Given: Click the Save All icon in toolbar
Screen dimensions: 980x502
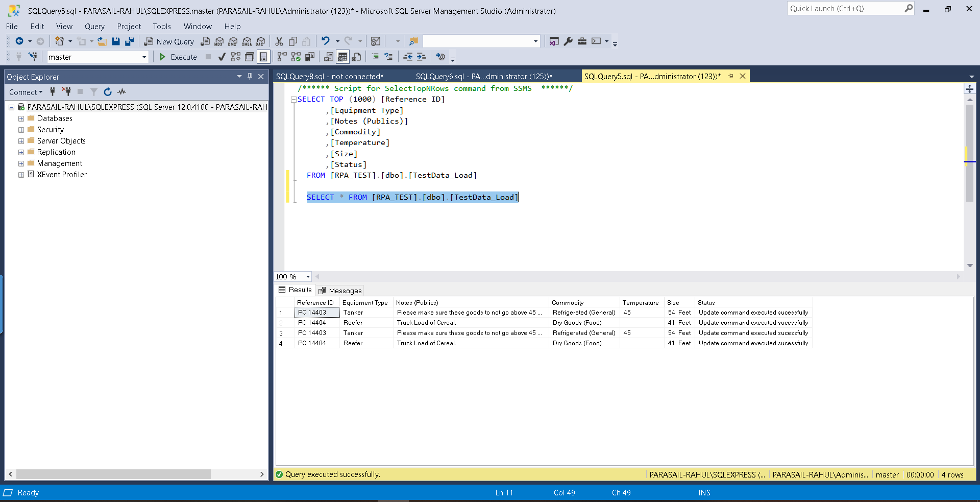Looking at the screenshot, I should tap(130, 42).
